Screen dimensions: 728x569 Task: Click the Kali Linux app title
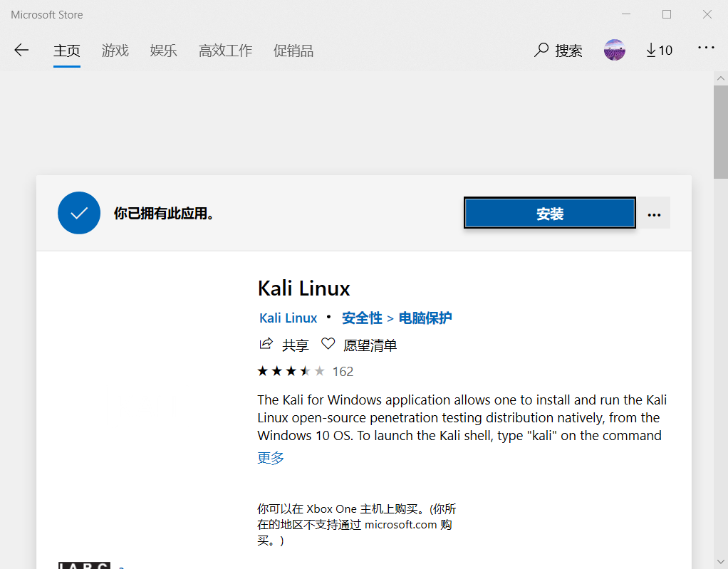point(303,288)
